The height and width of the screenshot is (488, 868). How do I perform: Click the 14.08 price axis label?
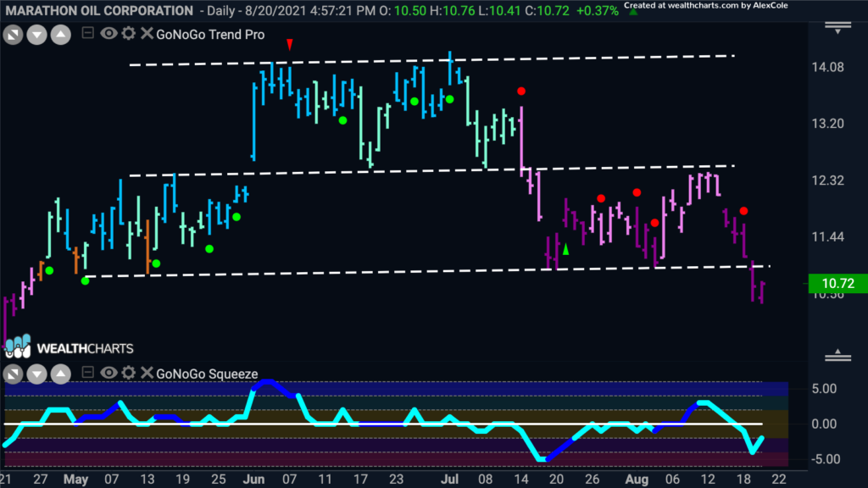click(x=827, y=68)
